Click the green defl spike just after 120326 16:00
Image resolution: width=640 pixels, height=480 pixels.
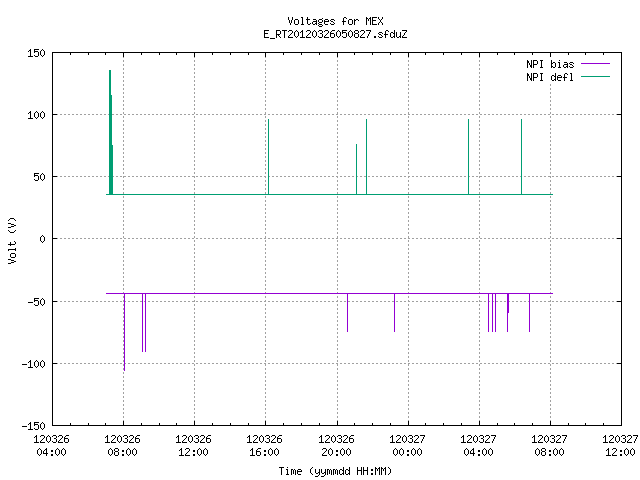coord(269,157)
